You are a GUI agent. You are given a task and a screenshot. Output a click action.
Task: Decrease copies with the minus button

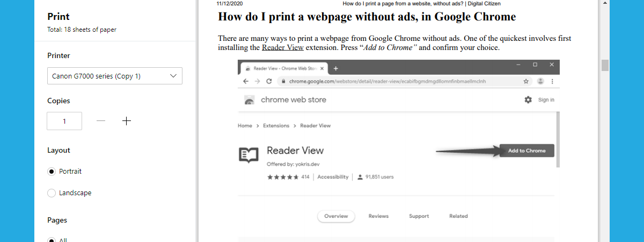[x=101, y=121]
